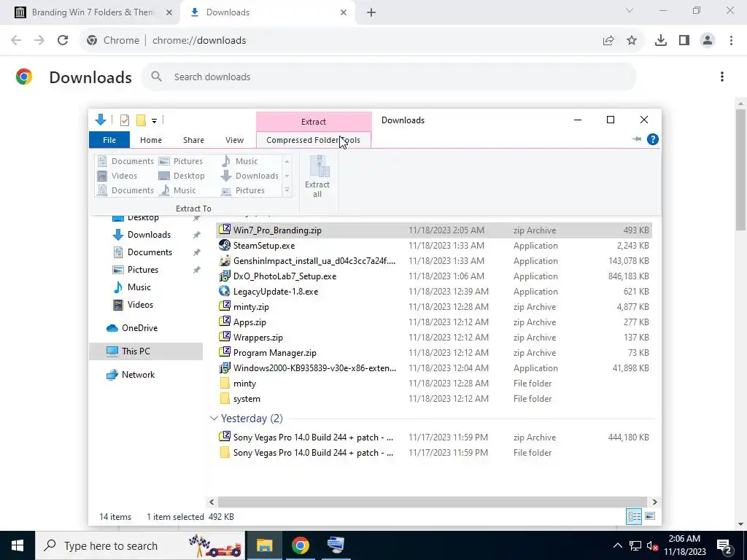The width and height of the screenshot is (747, 560).
Task: Select LegacyUpdate-1.8.exe icon
Action: [225, 291]
